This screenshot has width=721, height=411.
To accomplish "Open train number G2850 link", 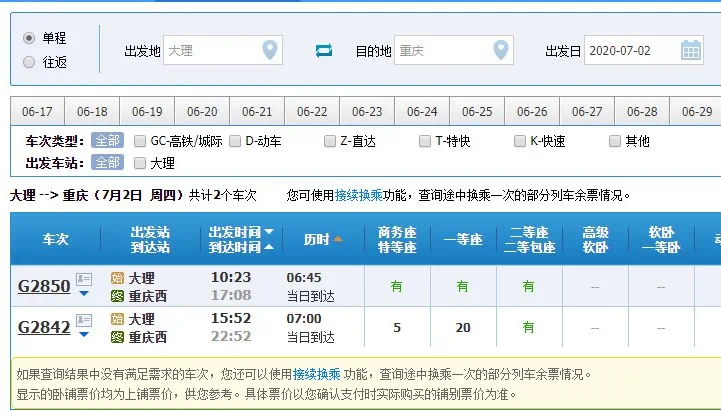I will pos(44,286).
